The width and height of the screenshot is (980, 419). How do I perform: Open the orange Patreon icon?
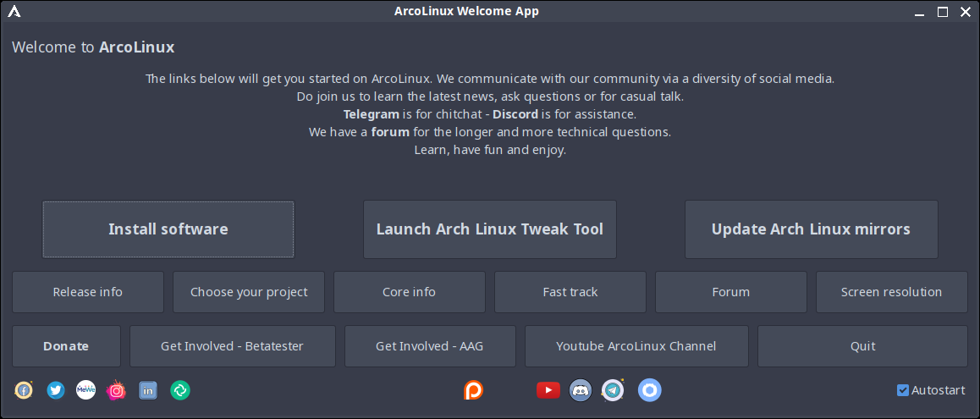click(473, 391)
